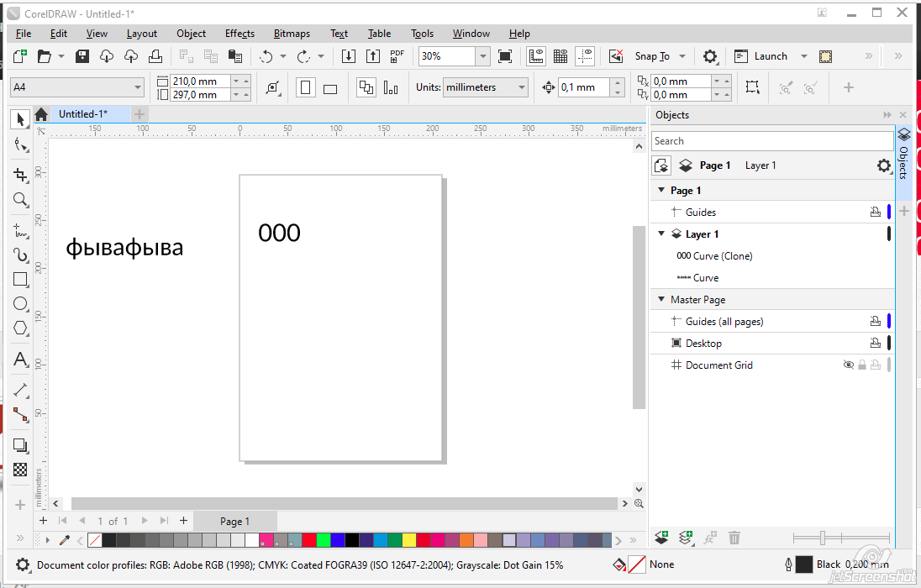
Task: Click the page width 210,0 mm field
Action: (200, 81)
